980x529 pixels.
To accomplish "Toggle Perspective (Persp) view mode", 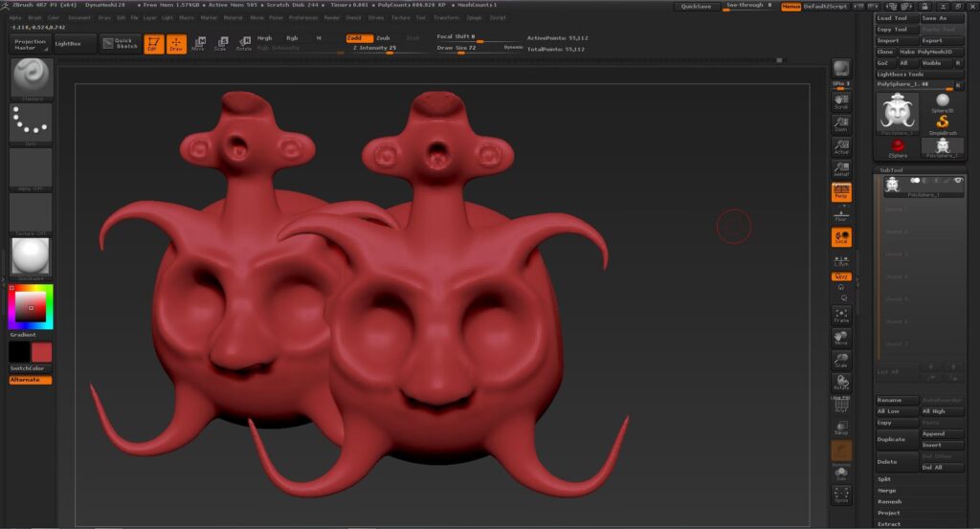I will click(x=841, y=191).
